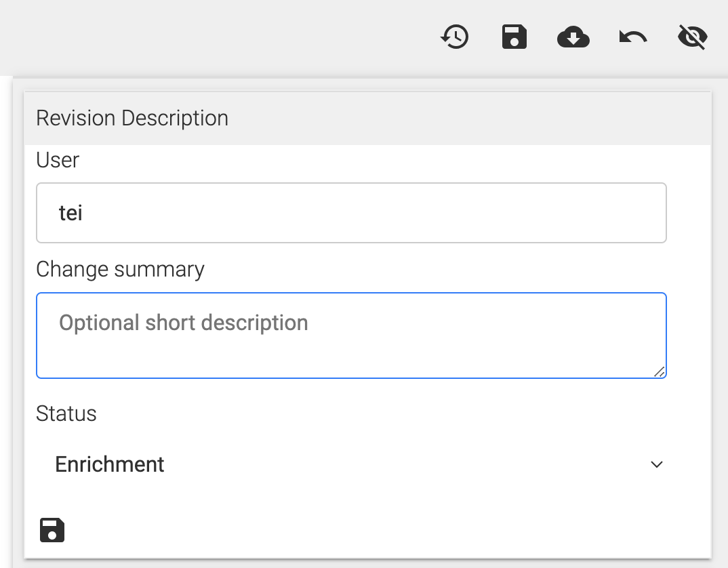Click the Change summary resize handle
728x568 pixels.
660,371
